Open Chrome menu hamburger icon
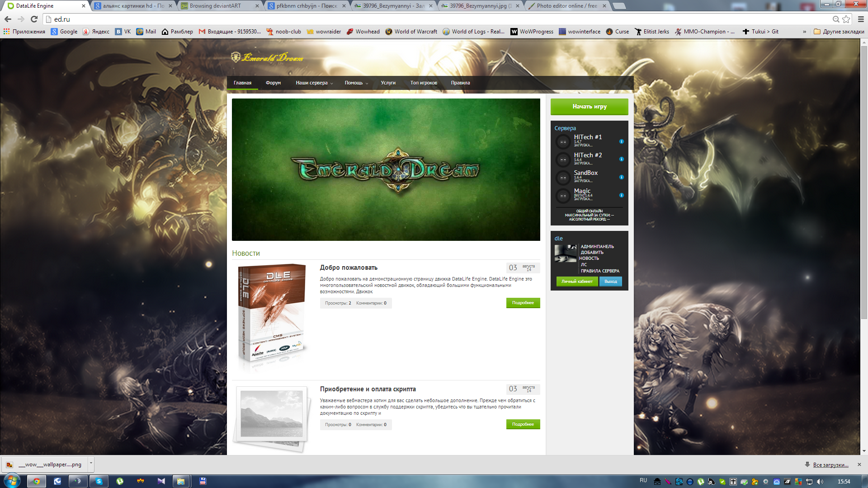 pos(861,19)
